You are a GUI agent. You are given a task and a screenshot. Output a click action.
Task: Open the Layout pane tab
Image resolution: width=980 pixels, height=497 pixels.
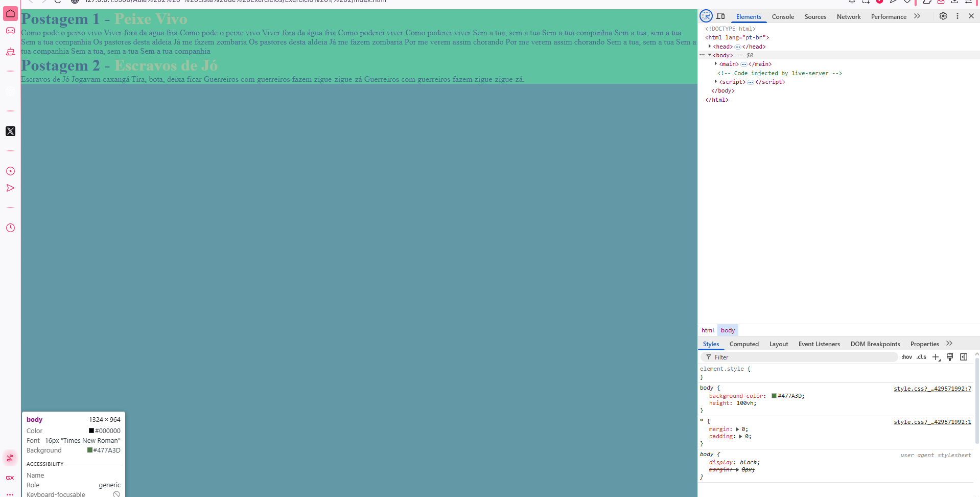coord(779,344)
